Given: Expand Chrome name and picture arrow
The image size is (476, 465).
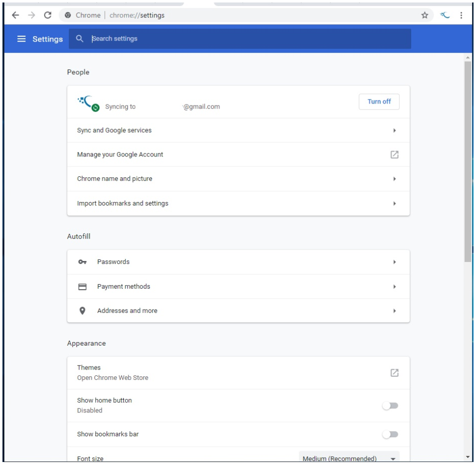Looking at the screenshot, I should tap(394, 179).
